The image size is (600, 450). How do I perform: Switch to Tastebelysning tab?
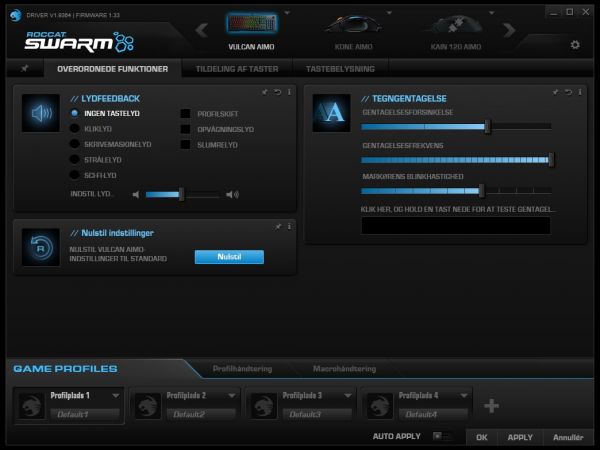pos(340,69)
